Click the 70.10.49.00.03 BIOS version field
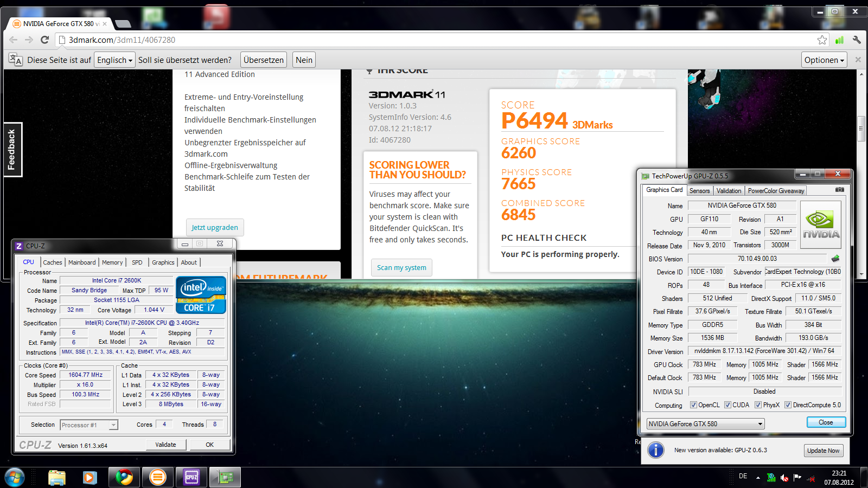Viewport: 868px width, 488px height. click(757, 259)
